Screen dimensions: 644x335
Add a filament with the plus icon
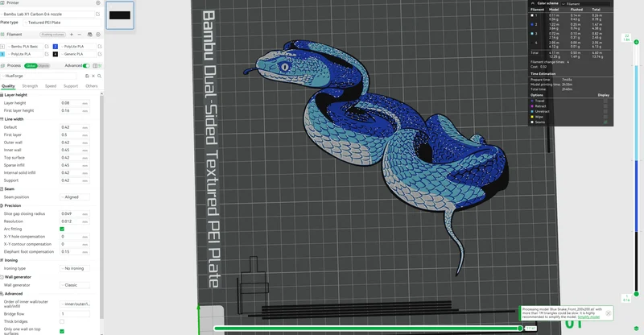(x=71, y=35)
